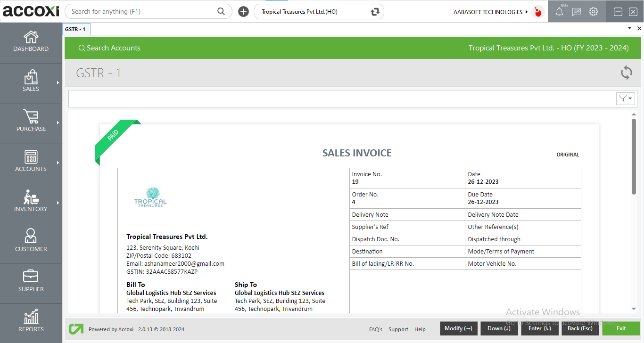Expand the tab list arrow
644x343 pixels.
(x=629, y=28)
